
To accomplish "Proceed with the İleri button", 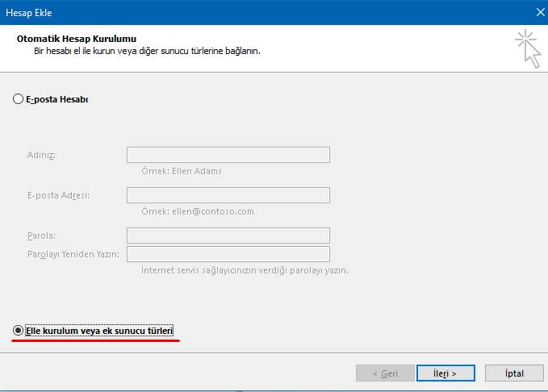I will [x=446, y=373].
